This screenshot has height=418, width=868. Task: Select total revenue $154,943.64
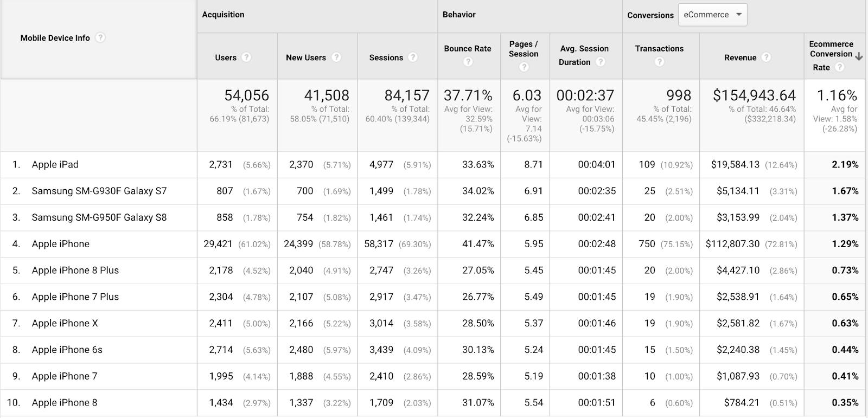(x=755, y=95)
